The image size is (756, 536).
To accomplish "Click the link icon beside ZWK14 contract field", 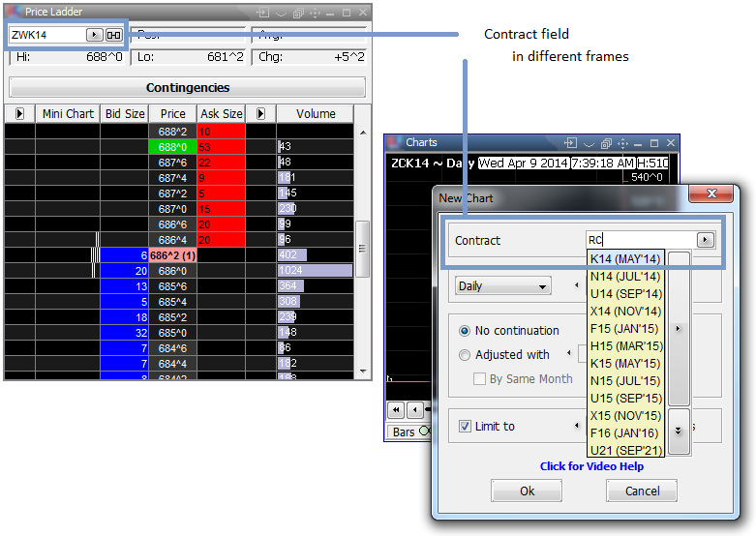I will 114,35.
